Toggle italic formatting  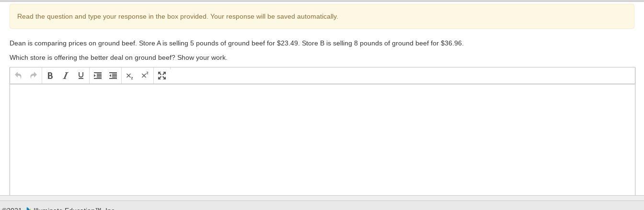[x=66, y=76]
